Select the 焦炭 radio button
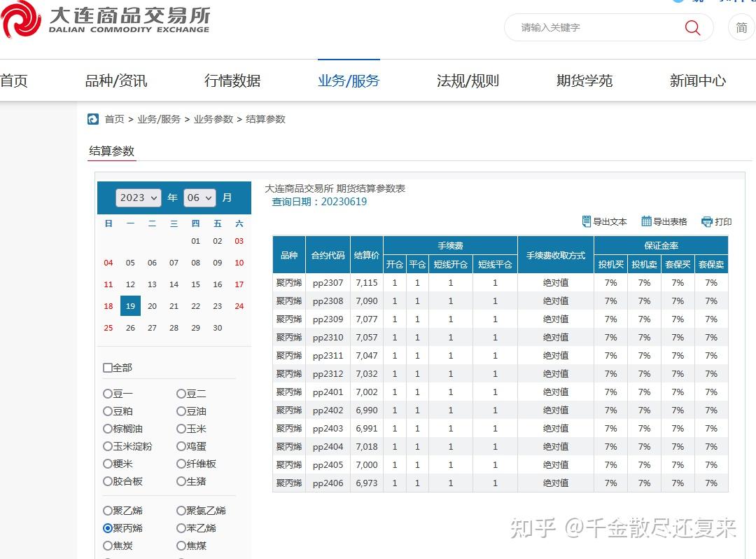Screen dimensions: 756x559 [x=107, y=546]
